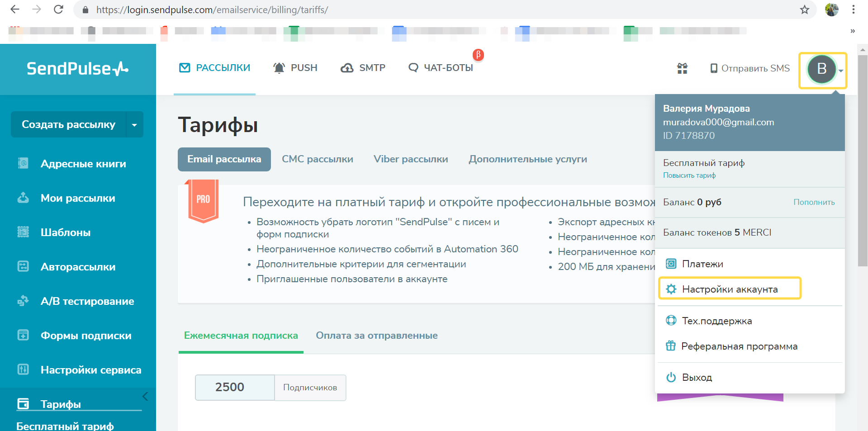Reload the page with the refresh icon
Image resolution: width=868 pixels, height=431 pixels.
pos(58,9)
